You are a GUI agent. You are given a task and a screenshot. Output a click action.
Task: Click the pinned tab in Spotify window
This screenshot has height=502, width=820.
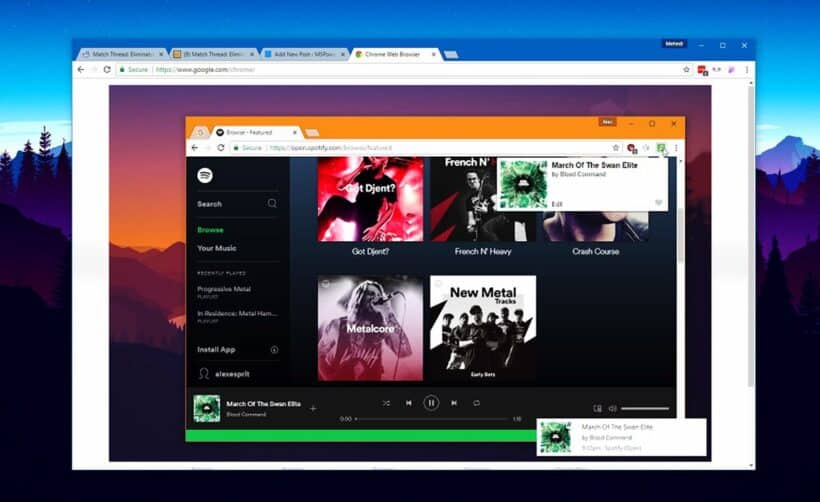(x=200, y=133)
